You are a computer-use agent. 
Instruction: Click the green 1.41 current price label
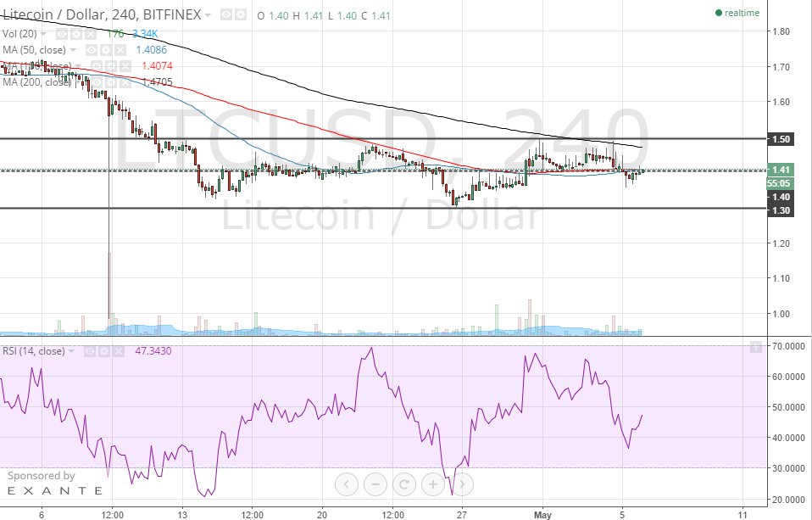click(x=781, y=170)
